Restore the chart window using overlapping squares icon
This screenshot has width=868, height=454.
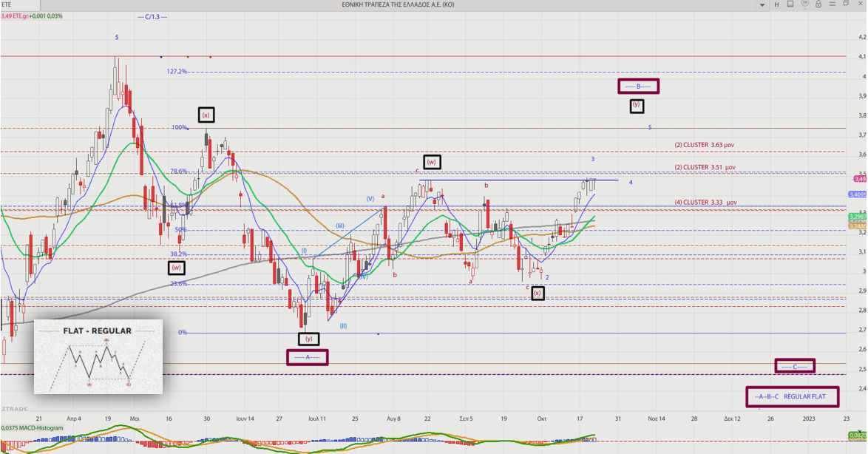846,4
